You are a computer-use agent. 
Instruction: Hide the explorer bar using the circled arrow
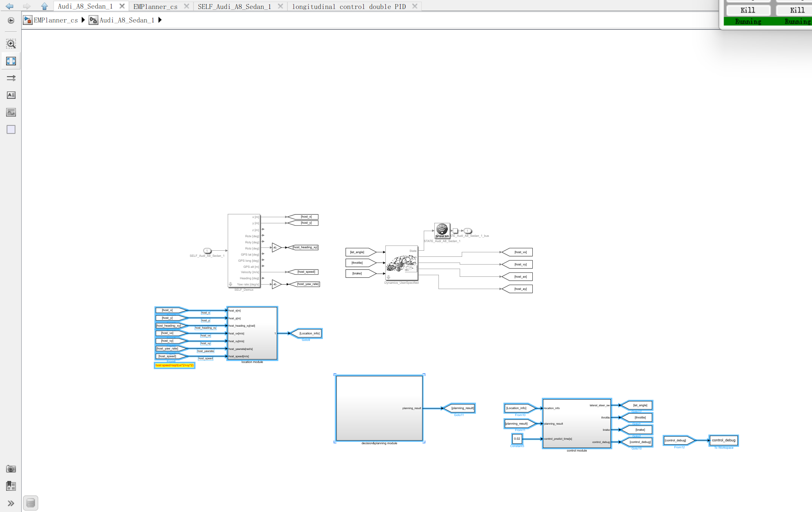11,20
